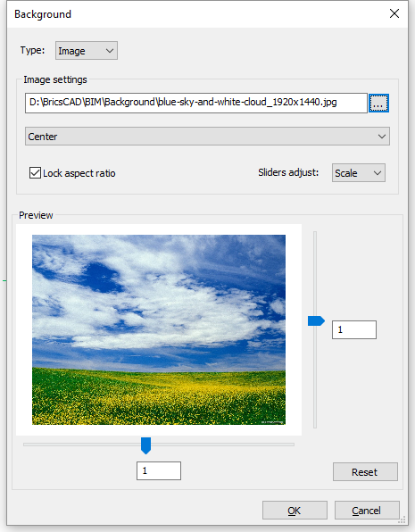
Task: Click the Cancel button
Action: coord(367,511)
